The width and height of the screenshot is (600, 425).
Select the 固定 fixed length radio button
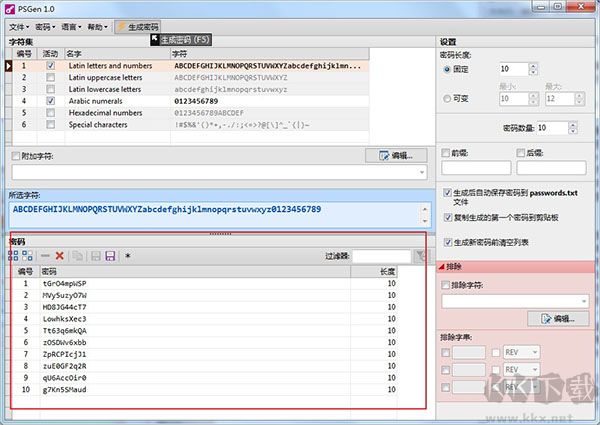pos(447,69)
